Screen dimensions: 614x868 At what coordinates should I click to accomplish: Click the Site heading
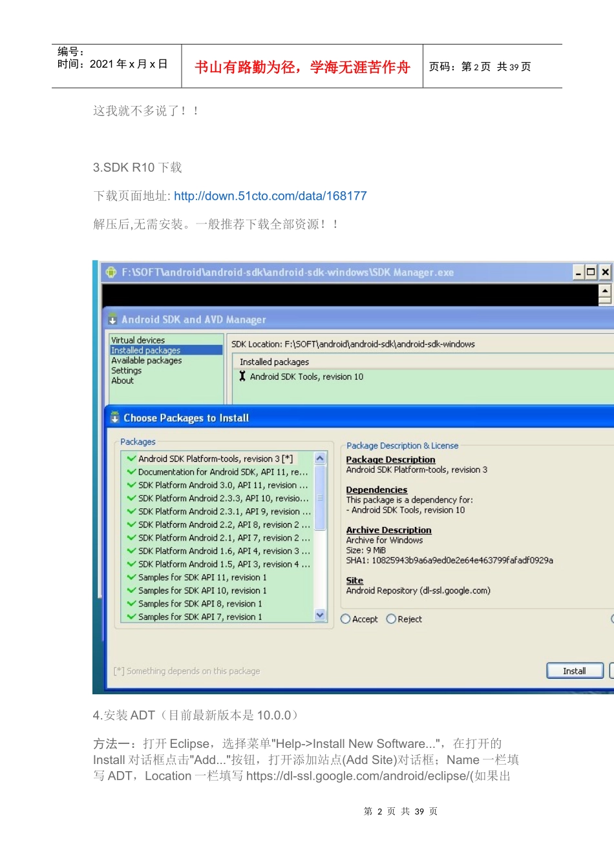click(354, 580)
